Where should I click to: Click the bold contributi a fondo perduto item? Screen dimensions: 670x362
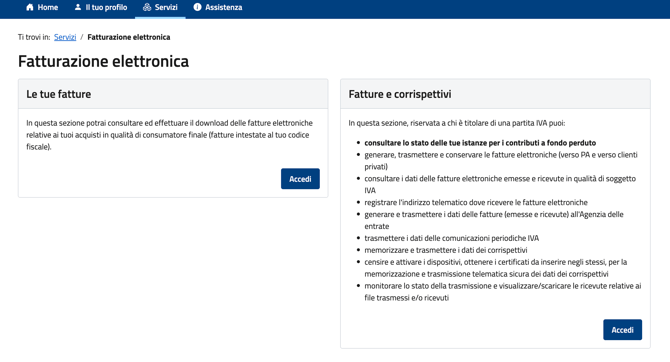tap(480, 143)
